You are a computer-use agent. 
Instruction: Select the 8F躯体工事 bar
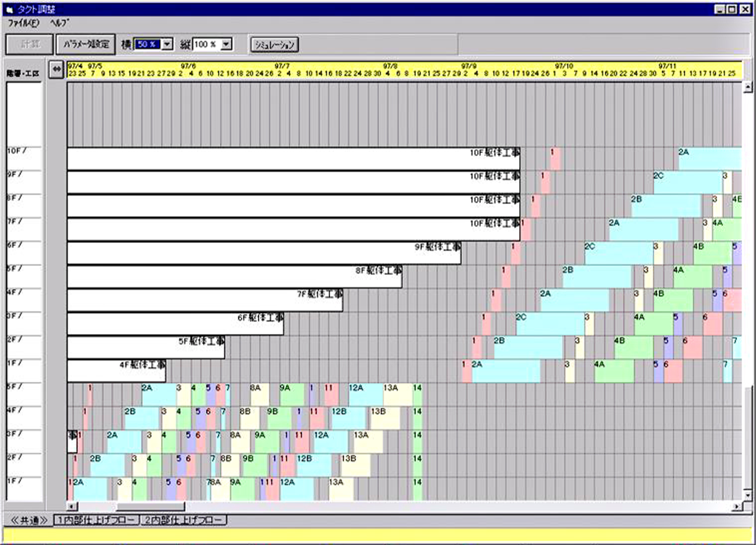coord(235,276)
